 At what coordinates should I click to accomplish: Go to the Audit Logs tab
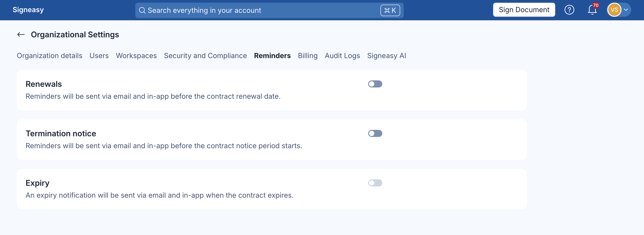(342, 56)
